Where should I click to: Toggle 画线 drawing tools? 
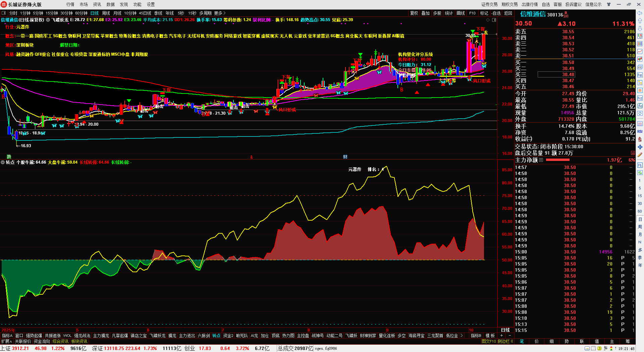pyautogui.click(x=461, y=13)
